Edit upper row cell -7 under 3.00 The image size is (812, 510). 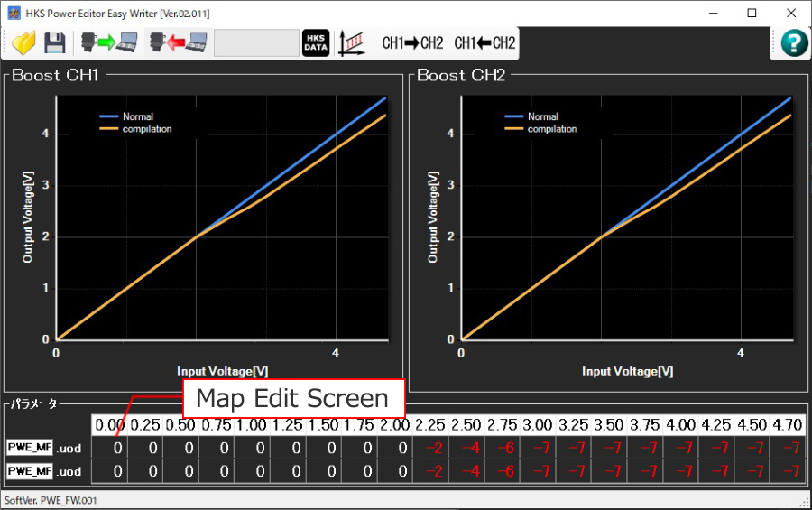point(538,448)
